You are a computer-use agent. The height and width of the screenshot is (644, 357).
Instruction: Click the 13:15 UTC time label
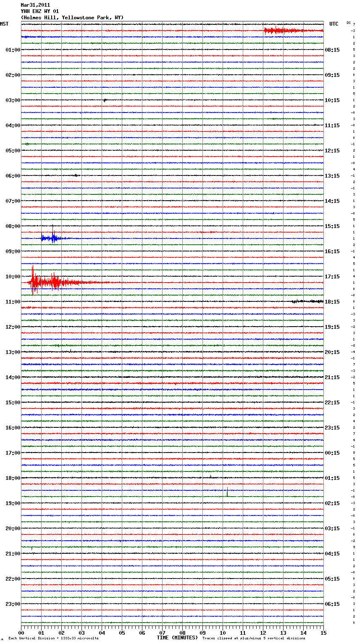point(332,176)
